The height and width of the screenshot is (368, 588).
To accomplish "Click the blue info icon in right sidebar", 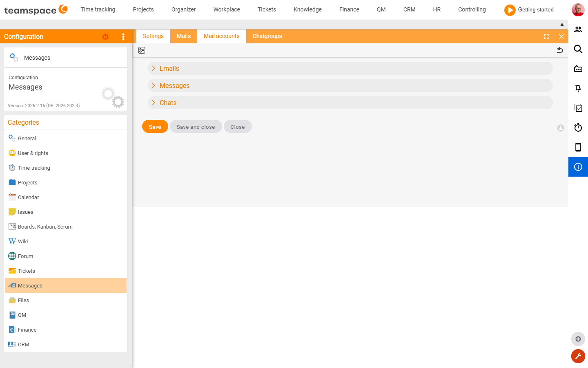I will click(578, 167).
